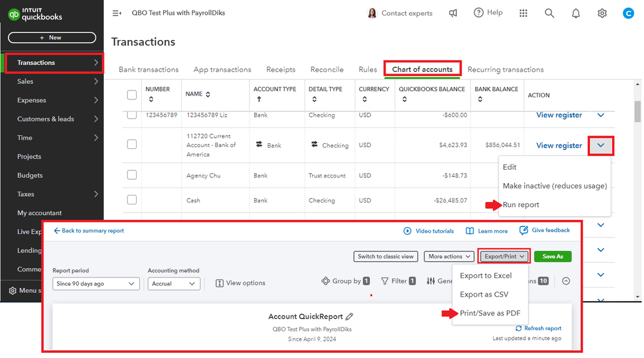Screen dimensions: 644x358
Task: Open the settings gear icon
Action: [602, 13]
